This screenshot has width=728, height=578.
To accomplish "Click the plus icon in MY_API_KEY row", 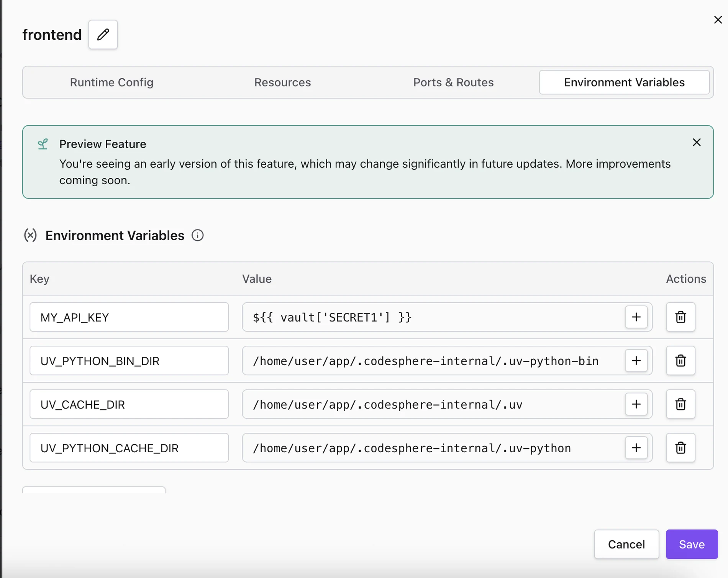I will pos(636,317).
